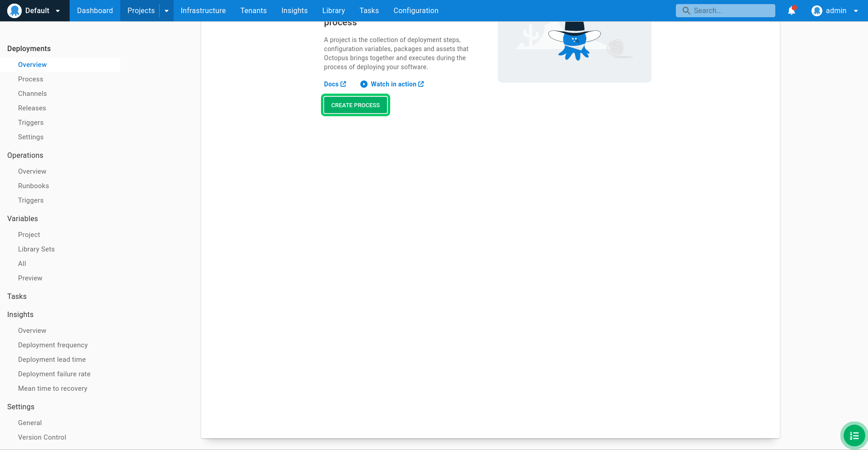Viewport: 868px width, 450px height.
Task: Open the top bar Insights menu
Action: (x=294, y=10)
